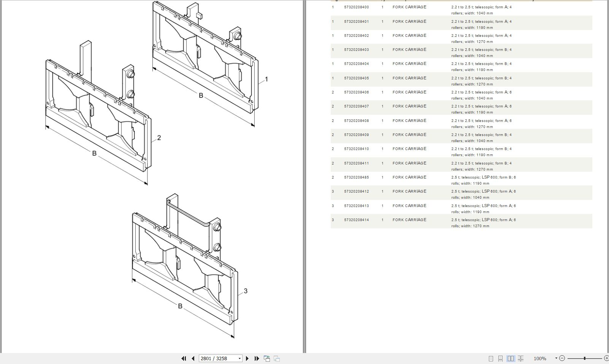The height and width of the screenshot is (364, 609).
Task: Select part number 57320208410
Action: tap(356, 149)
